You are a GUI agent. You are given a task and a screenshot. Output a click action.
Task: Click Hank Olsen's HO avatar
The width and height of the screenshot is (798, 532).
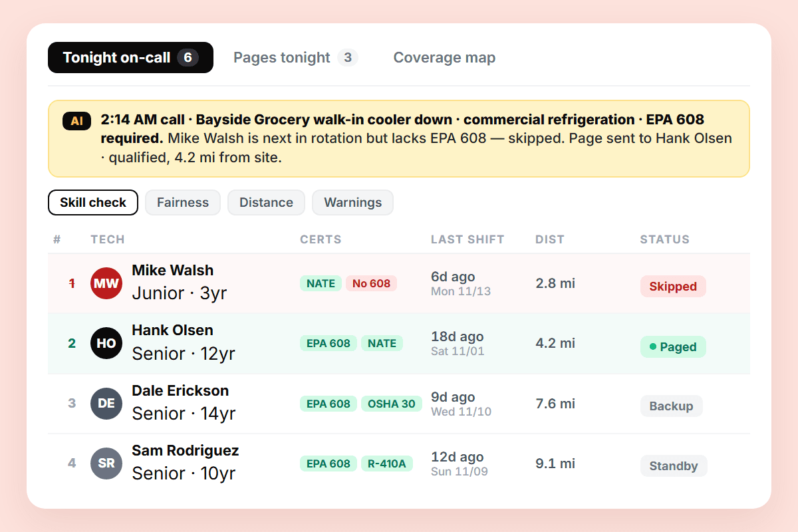point(106,343)
